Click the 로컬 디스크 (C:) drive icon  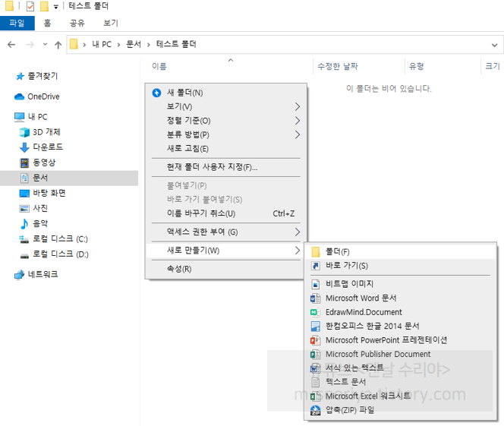point(24,239)
